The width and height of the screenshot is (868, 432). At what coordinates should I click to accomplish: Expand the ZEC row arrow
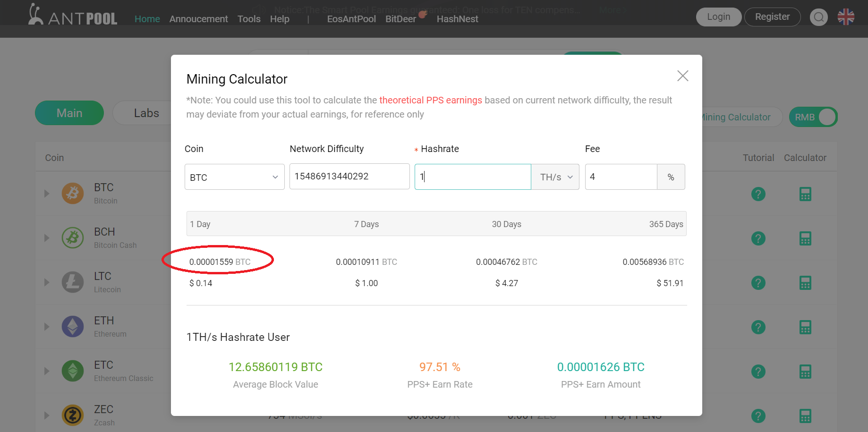(x=47, y=415)
